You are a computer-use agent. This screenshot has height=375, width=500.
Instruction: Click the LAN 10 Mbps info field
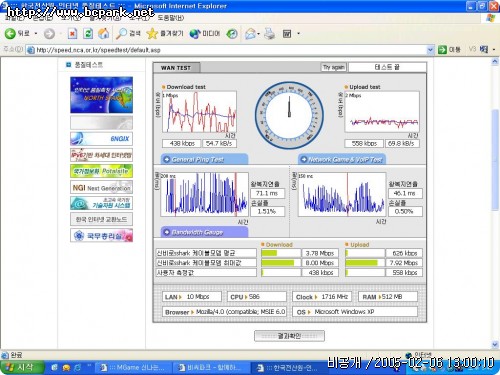coord(192,297)
